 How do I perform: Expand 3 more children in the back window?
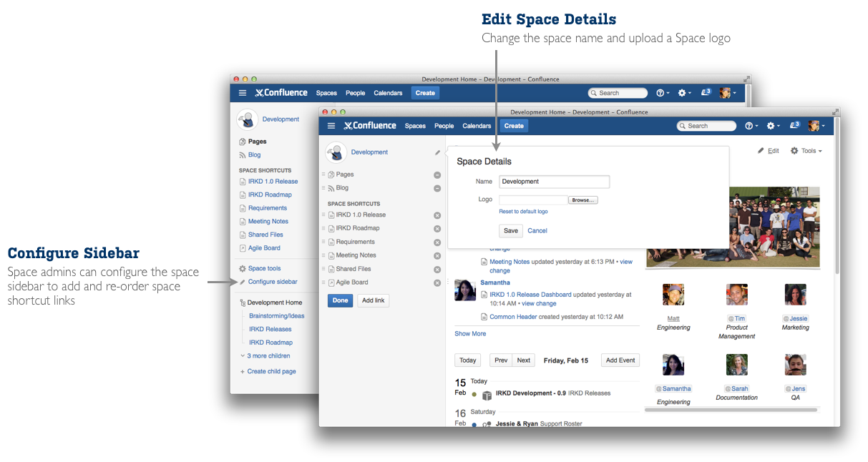pos(264,356)
